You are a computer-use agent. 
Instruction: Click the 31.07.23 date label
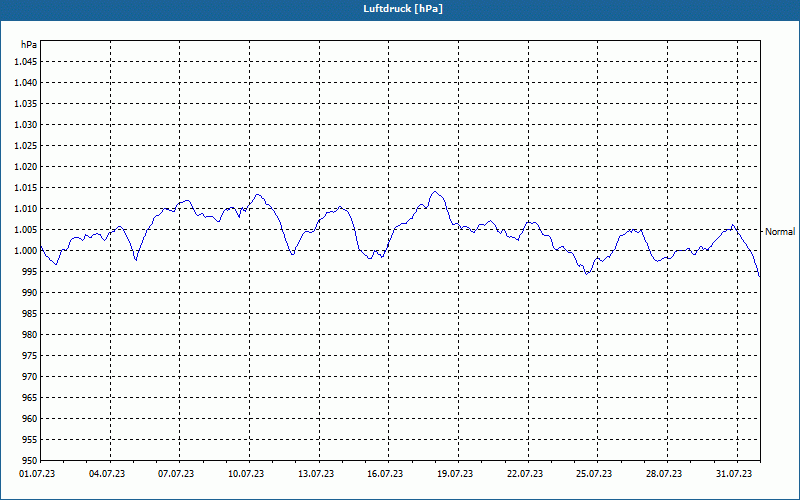[734, 474]
